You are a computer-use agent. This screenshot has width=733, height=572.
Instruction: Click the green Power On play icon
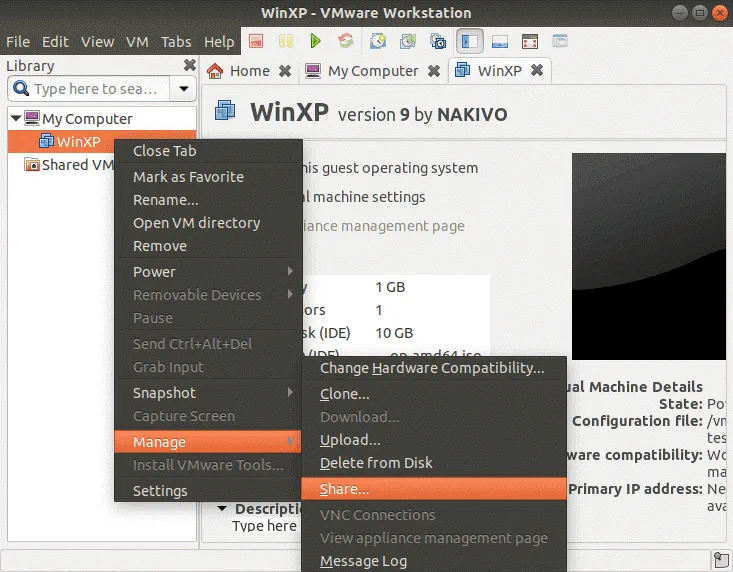(315, 42)
